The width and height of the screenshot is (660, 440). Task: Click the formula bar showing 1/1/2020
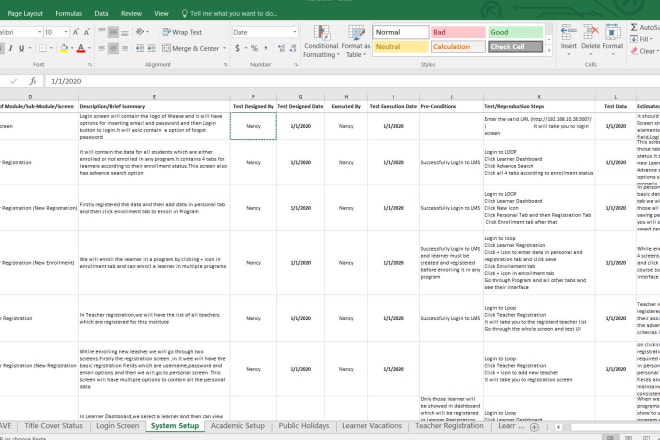pyautogui.click(x=353, y=81)
